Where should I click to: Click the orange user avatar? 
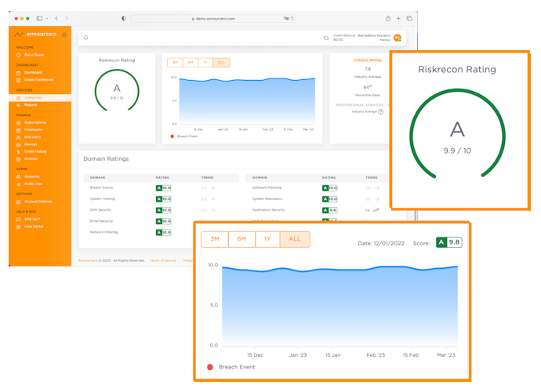click(398, 38)
